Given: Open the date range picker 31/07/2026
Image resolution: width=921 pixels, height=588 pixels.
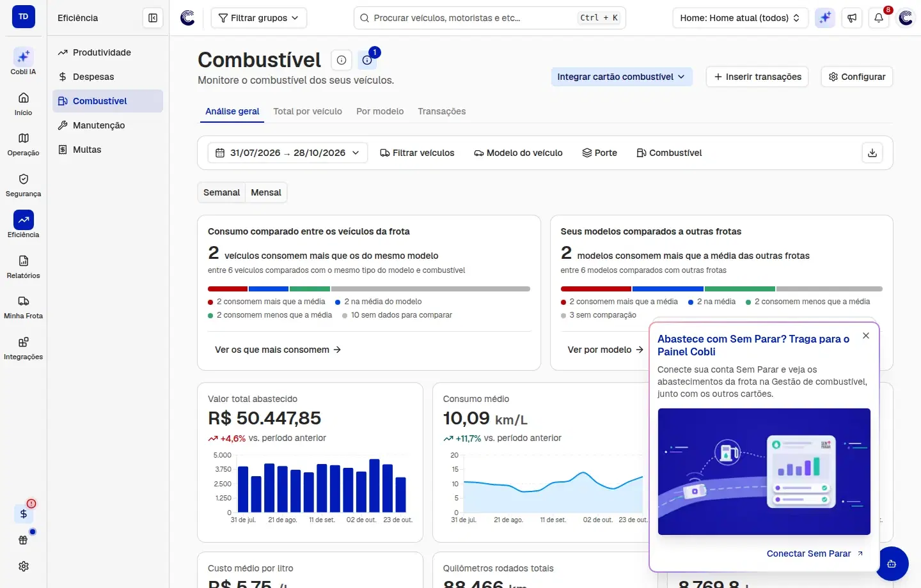Looking at the screenshot, I should [x=288, y=153].
